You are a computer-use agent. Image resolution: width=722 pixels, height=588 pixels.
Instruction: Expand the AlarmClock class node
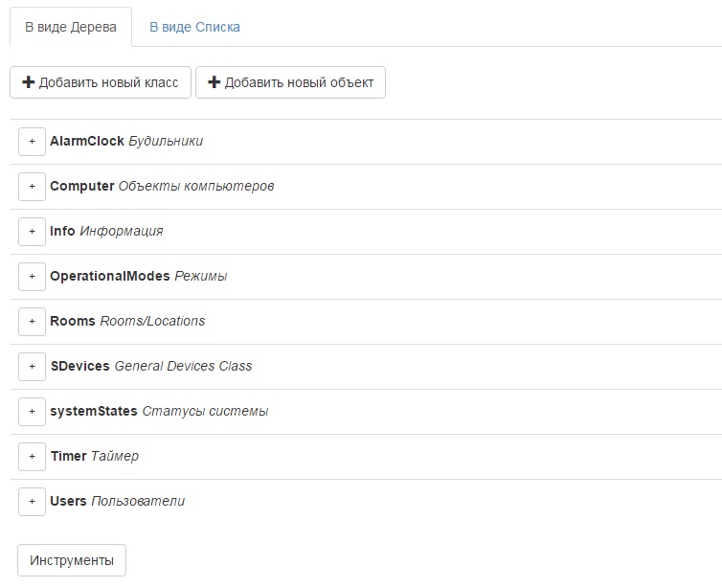tap(32, 141)
